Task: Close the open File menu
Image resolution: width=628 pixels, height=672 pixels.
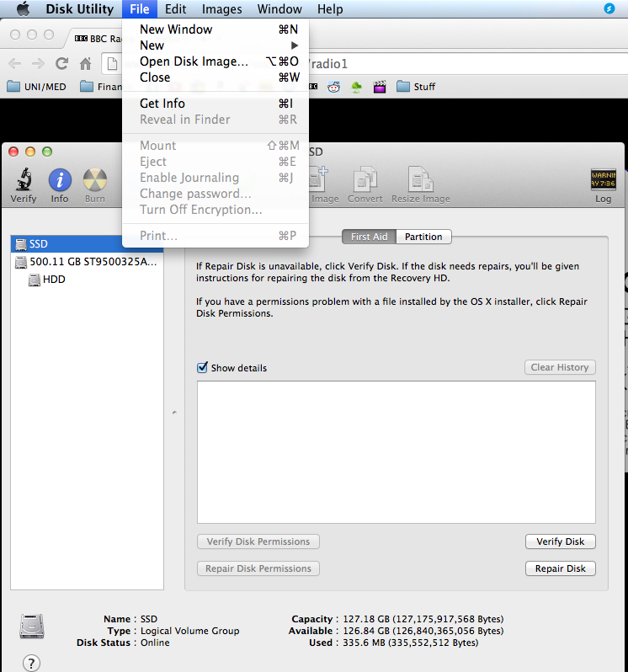Action: click(x=140, y=9)
